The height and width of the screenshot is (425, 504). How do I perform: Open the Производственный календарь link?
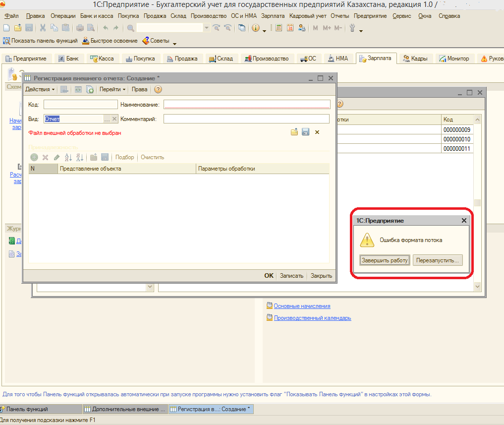pos(312,318)
